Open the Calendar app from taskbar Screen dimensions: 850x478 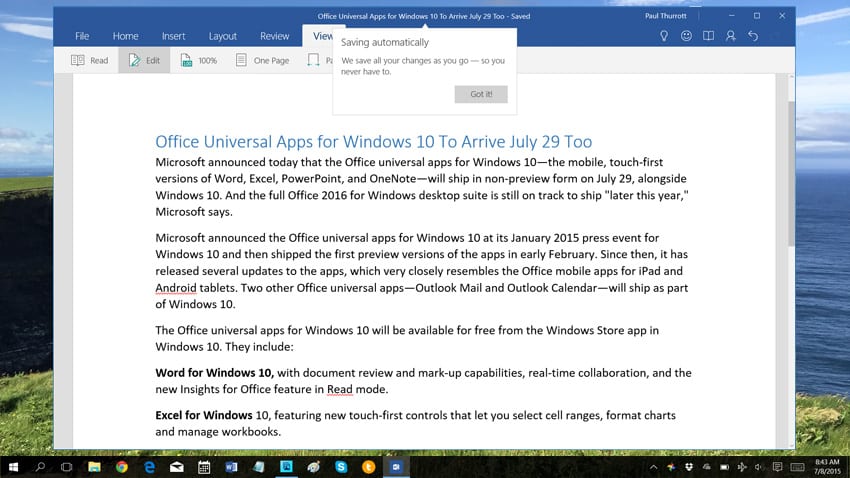coord(204,467)
